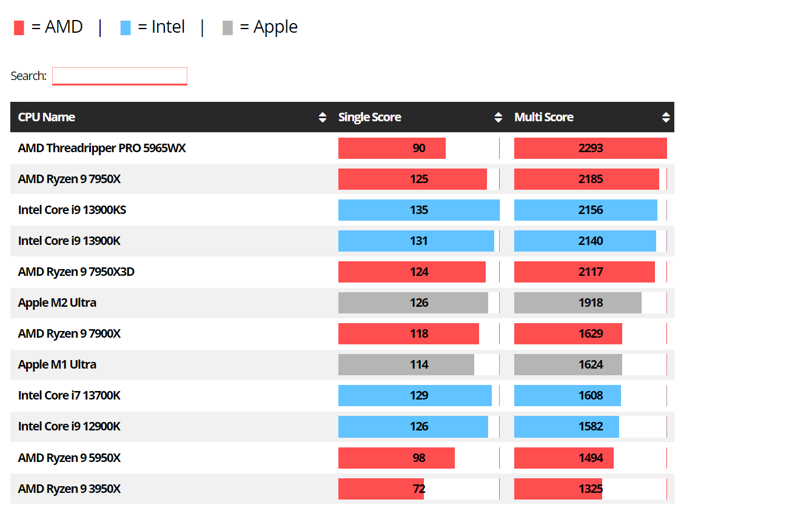Click the Multi Score sort arrows icon

tap(666, 118)
